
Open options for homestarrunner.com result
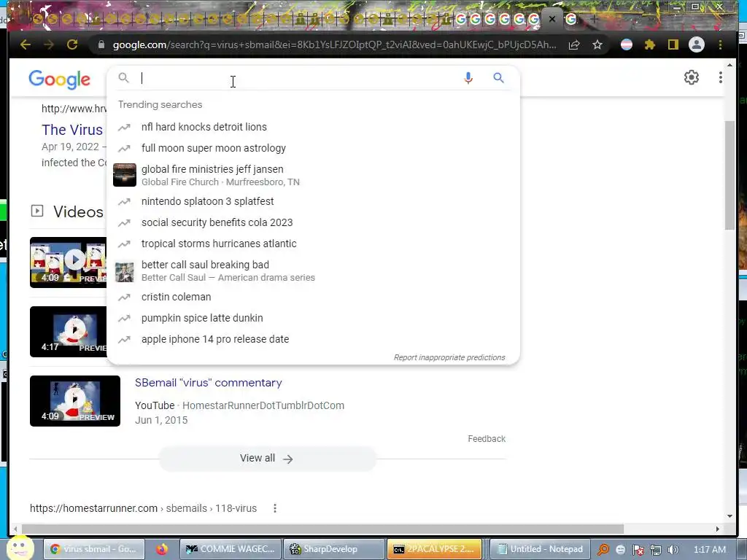pos(275,508)
